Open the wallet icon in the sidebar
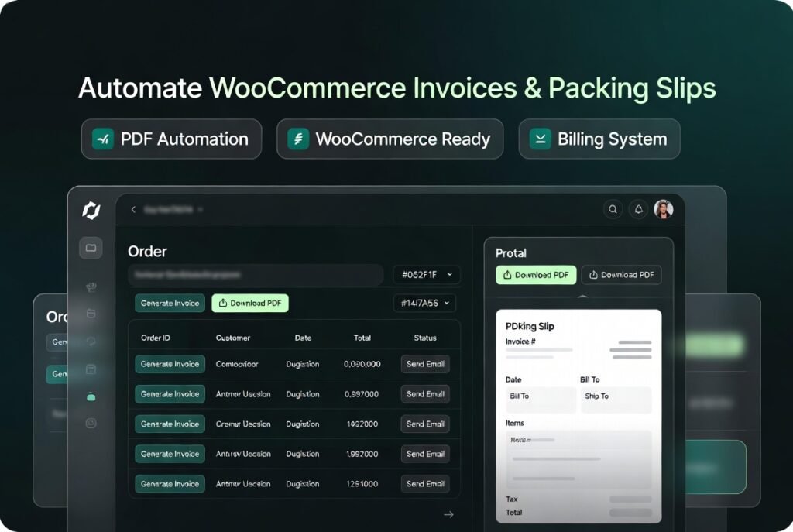This screenshot has height=532, width=793. point(91,314)
